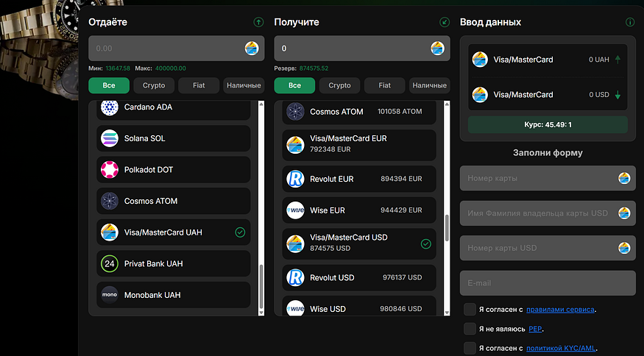Click card icon in 0 USD summary row
Image resolution: width=644 pixels, height=356 pixels.
point(480,95)
